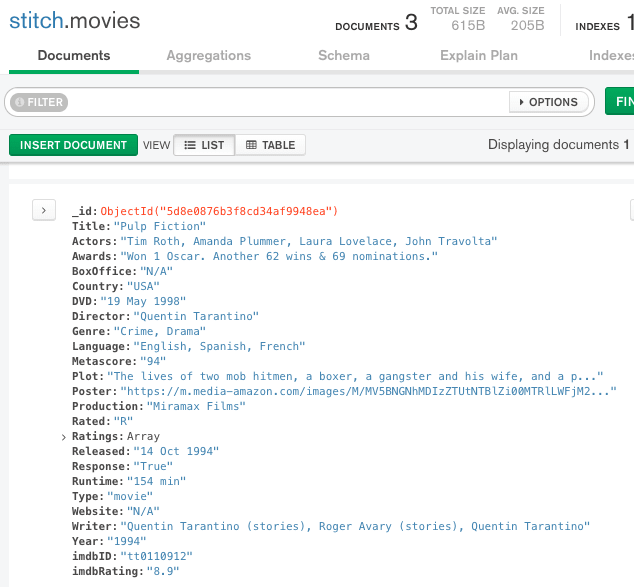Switch to Table view
The image size is (634, 587).
tap(270, 145)
